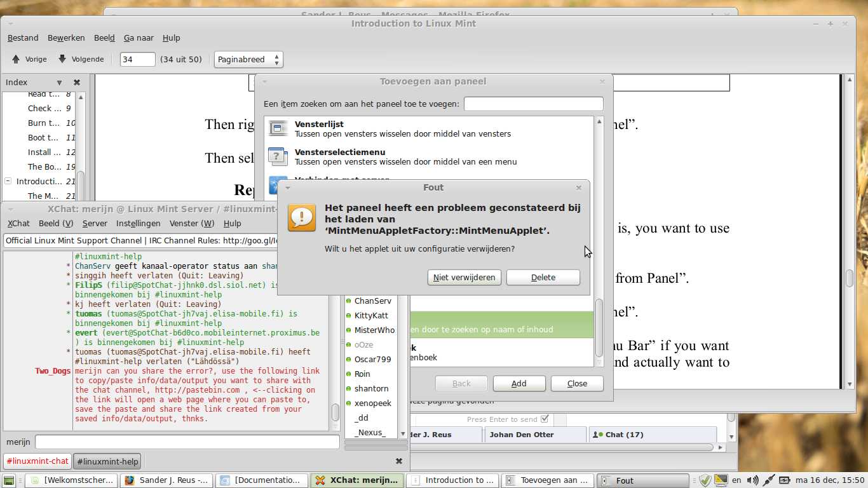Click the warning icon in Fout dialog
The image size is (868, 488).
[301, 217]
